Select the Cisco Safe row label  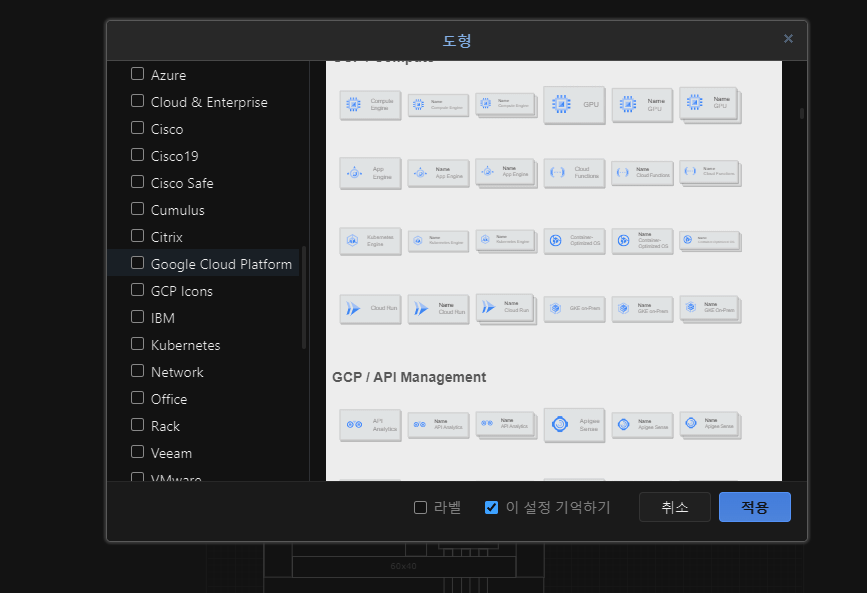tap(182, 184)
